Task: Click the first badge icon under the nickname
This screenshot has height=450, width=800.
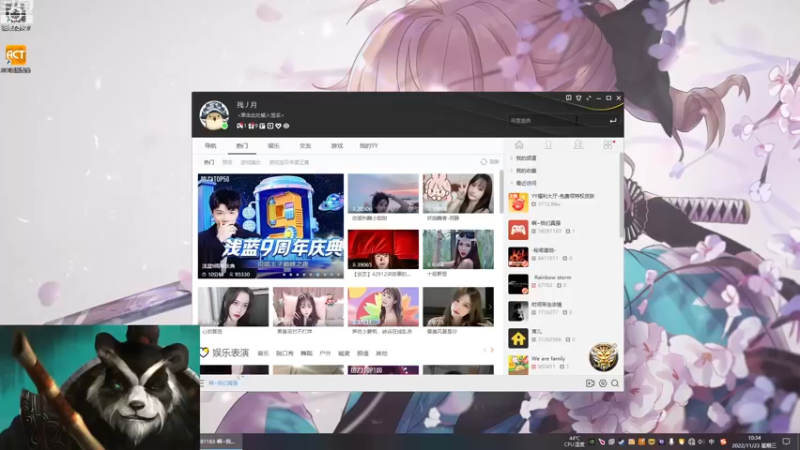Action: coord(240,126)
